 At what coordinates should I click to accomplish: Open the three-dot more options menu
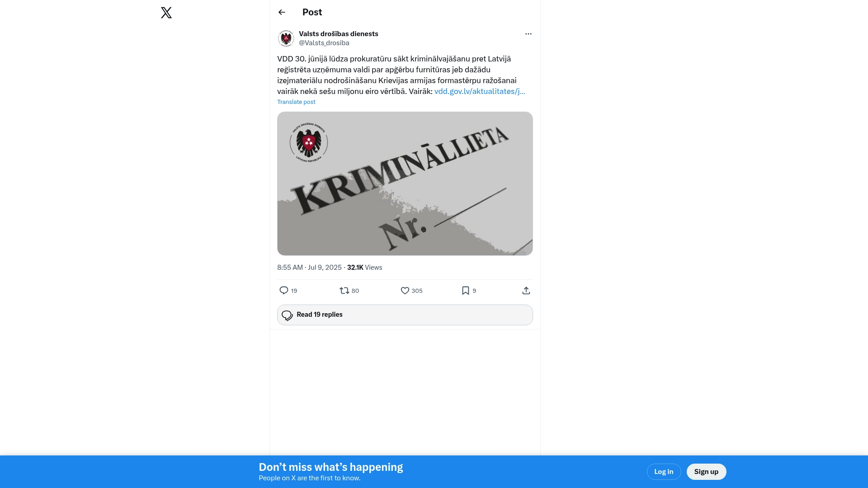click(x=528, y=34)
